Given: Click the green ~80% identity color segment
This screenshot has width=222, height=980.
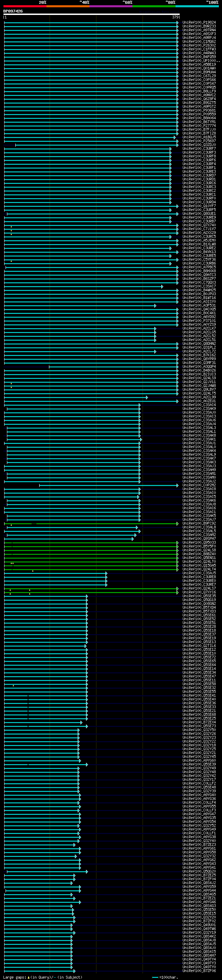Looking at the screenshot, I should pos(154,6).
